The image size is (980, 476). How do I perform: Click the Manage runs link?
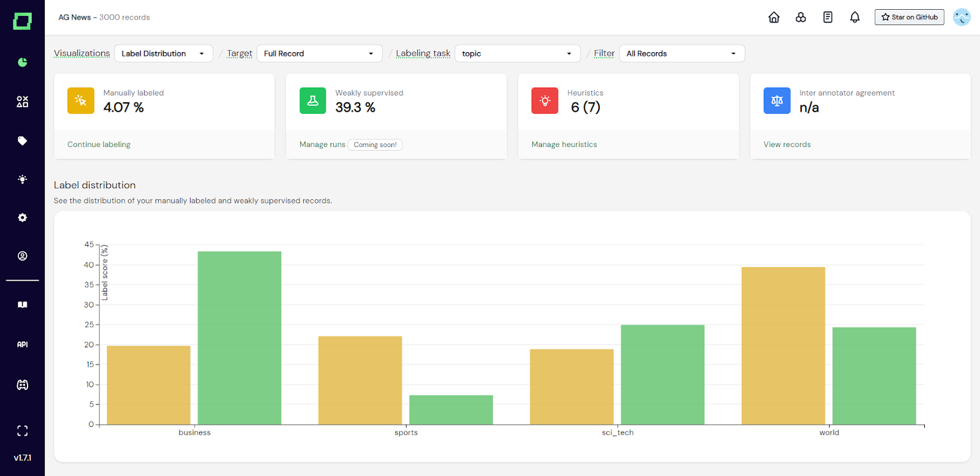(322, 145)
